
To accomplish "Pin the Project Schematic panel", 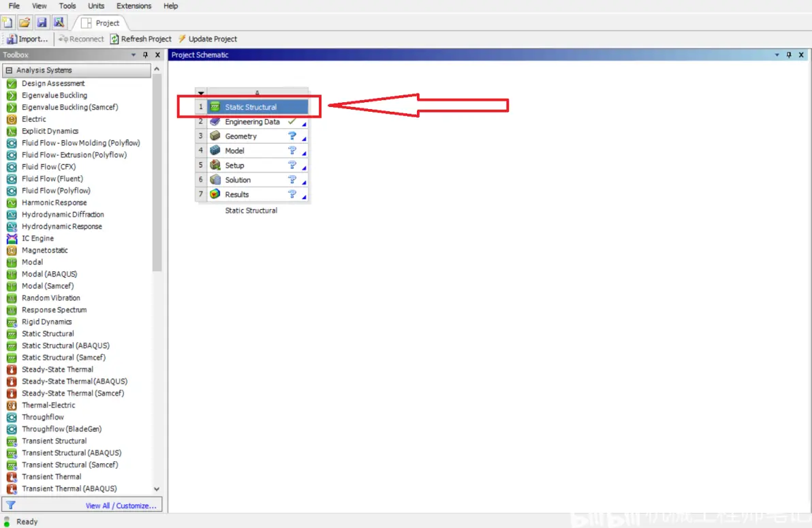I will point(789,55).
